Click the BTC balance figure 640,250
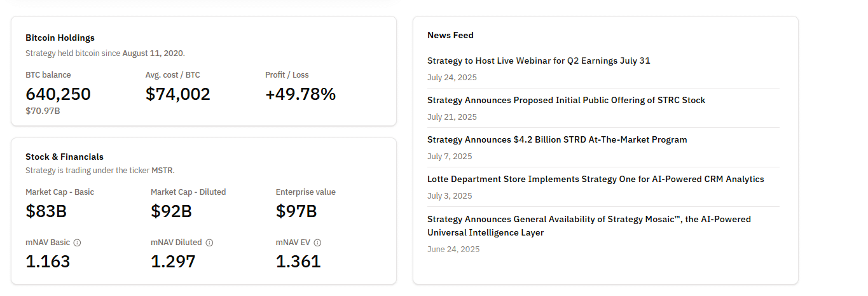This screenshot has height=296, width=868. tap(58, 94)
